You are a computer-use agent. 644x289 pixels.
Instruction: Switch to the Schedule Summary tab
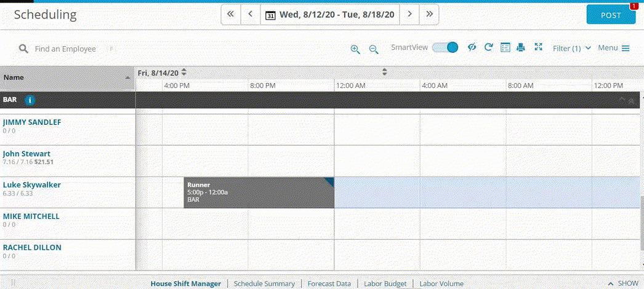264,283
